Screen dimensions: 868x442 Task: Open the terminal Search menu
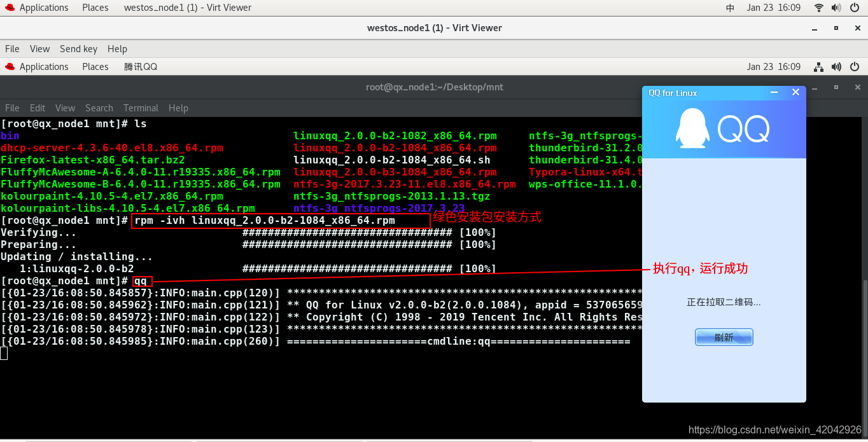coord(99,108)
